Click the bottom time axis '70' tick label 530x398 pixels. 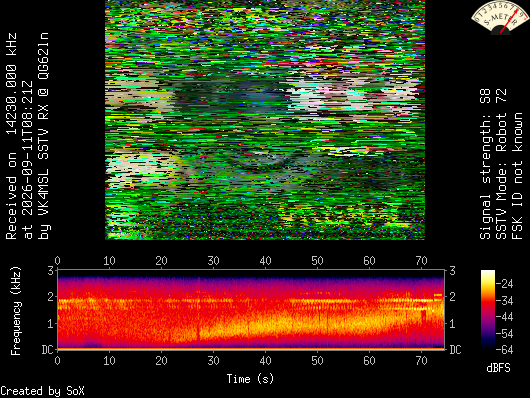pyautogui.click(x=421, y=361)
